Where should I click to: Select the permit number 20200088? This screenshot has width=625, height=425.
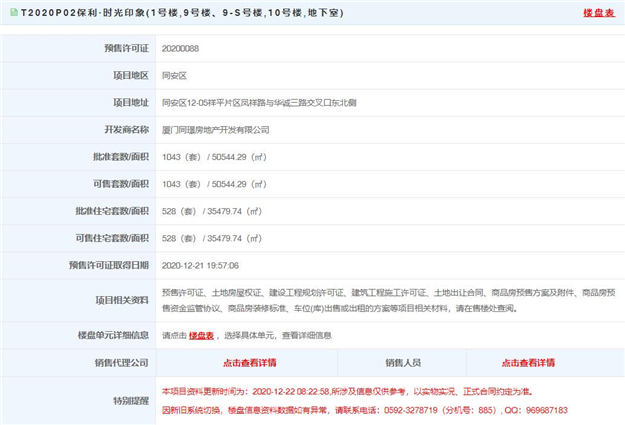point(180,49)
